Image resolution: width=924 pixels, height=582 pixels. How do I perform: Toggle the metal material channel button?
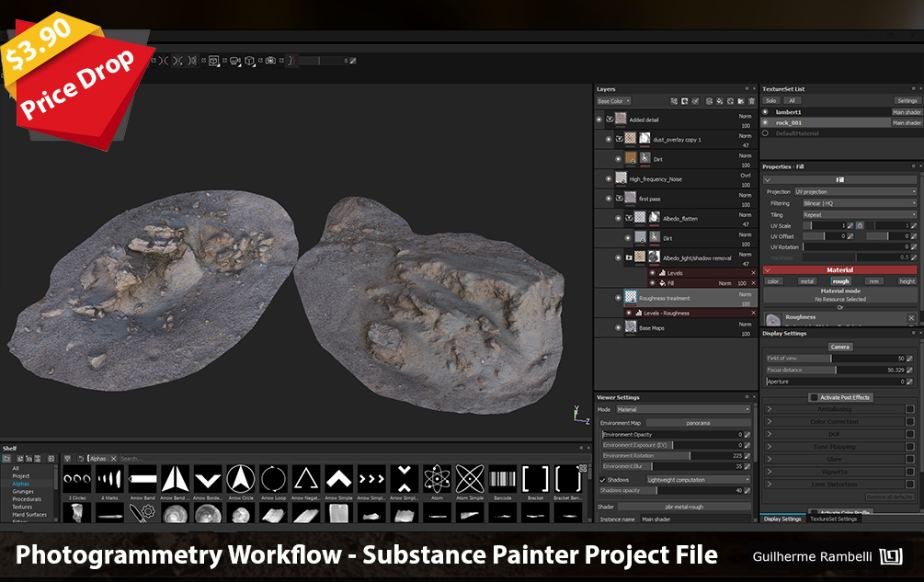[806, 281]
